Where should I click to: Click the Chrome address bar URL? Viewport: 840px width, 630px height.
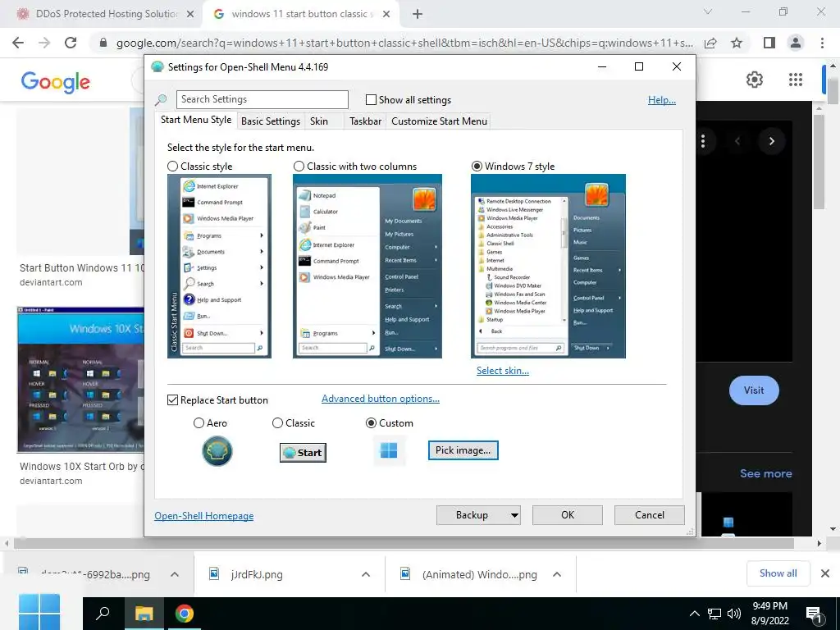[x=404, y=43]
